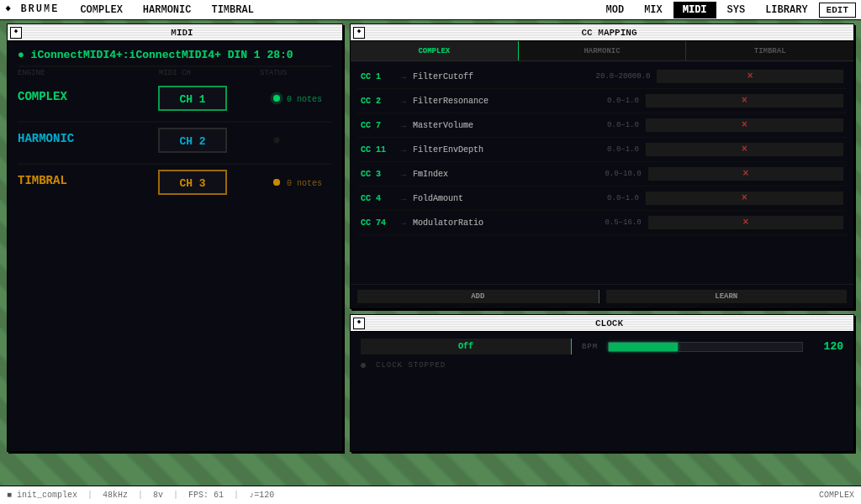861x504 pixels.
Task: Open the CH 3 selector for TIMBRAL
Action: point(192,182)
